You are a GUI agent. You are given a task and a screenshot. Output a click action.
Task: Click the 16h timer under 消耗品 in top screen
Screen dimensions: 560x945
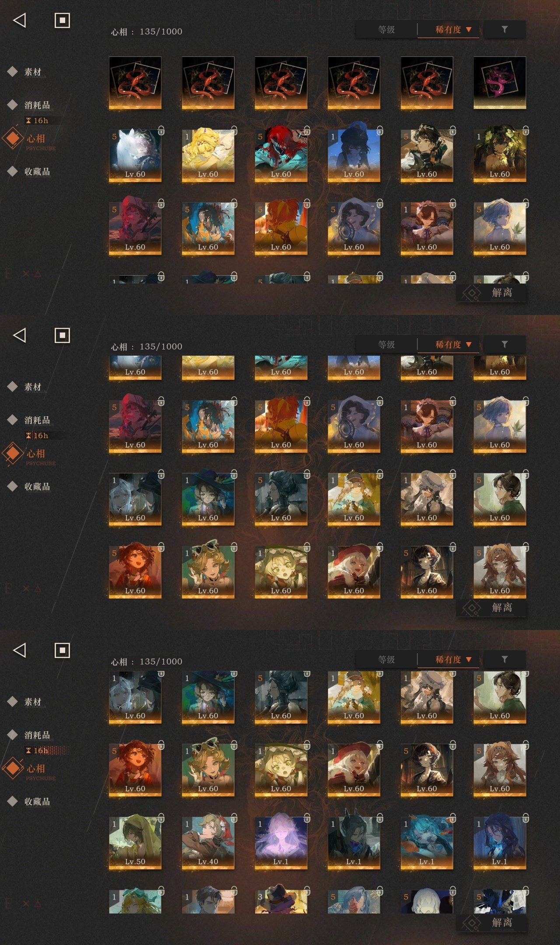pos(37,120)
